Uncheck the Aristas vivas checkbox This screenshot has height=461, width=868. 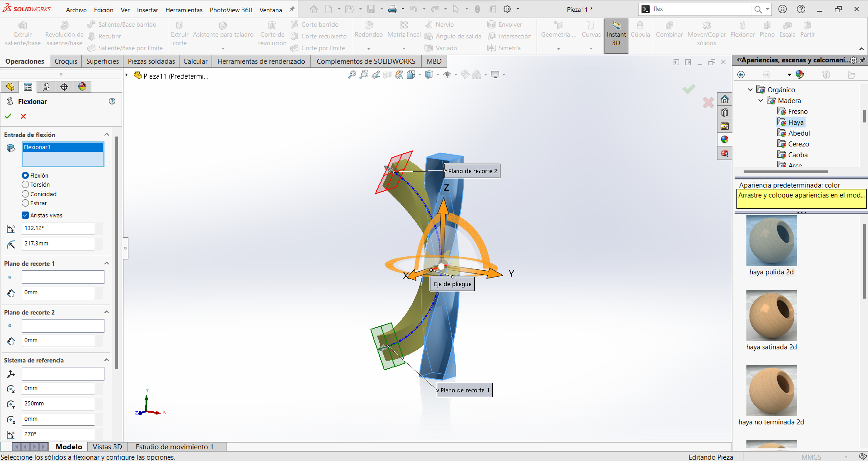tap(26, 216)
